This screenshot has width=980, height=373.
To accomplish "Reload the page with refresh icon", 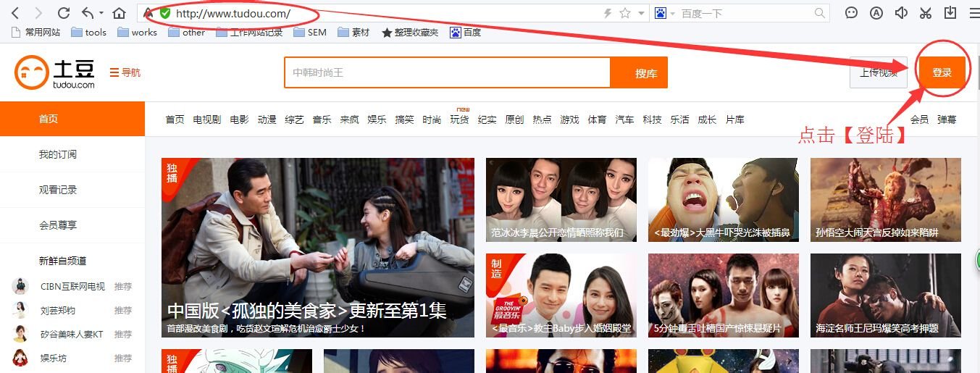I will [63, 13].
